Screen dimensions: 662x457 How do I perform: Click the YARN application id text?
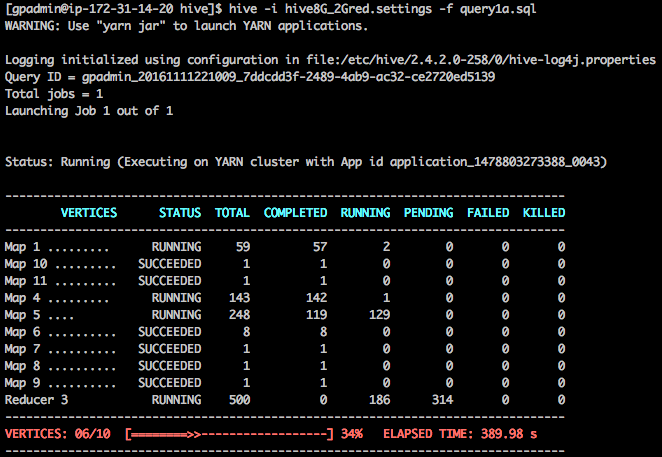pos(495,162)
